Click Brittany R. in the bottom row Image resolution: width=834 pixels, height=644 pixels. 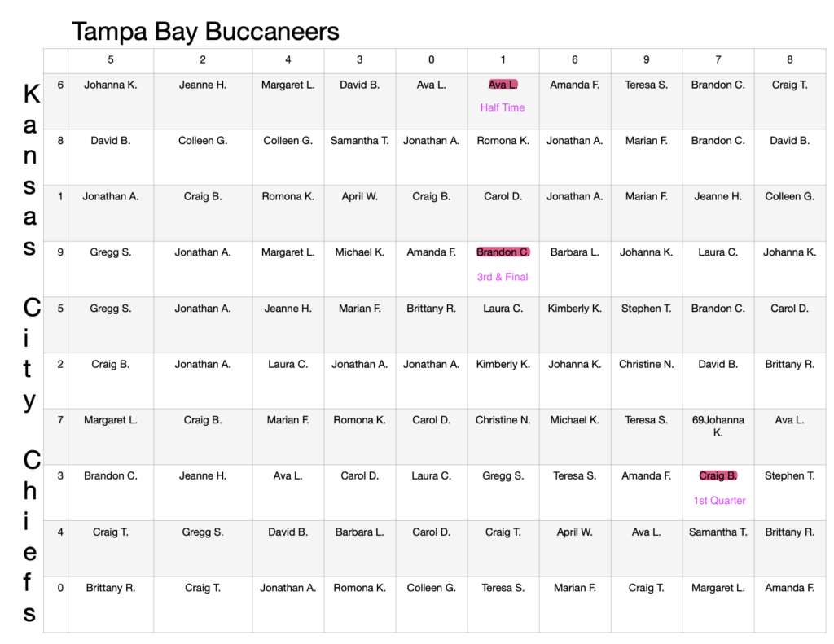click(x=111, y=588)
